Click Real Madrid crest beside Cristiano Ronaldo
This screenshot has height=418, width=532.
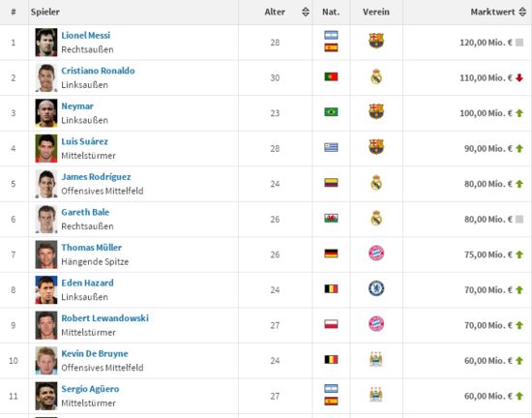tap(376, 77)
